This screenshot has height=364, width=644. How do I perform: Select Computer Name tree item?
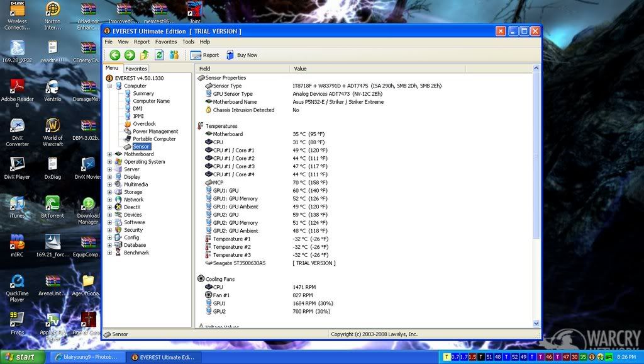pos(151,101)
